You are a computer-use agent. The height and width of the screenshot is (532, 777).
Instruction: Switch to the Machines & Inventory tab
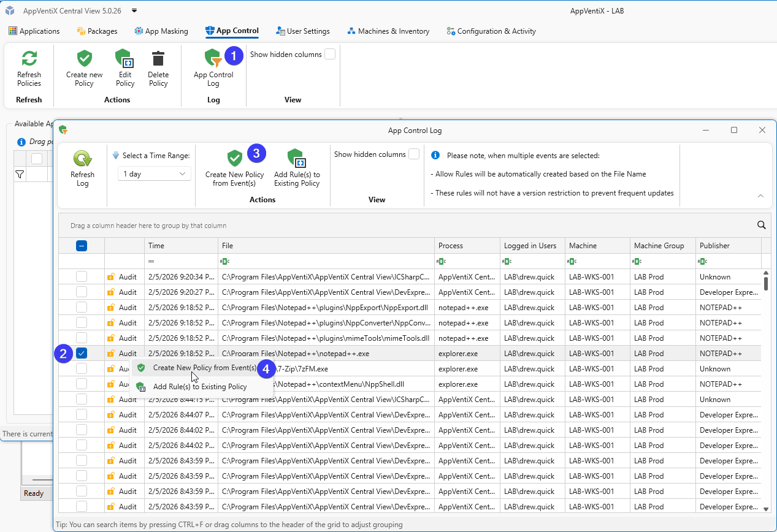click(x=388, y=31)
